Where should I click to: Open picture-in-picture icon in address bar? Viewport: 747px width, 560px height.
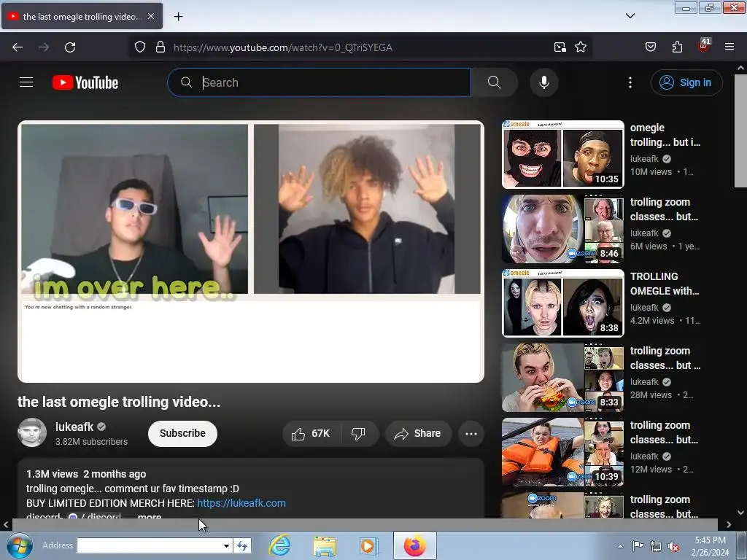click(560, 47)
